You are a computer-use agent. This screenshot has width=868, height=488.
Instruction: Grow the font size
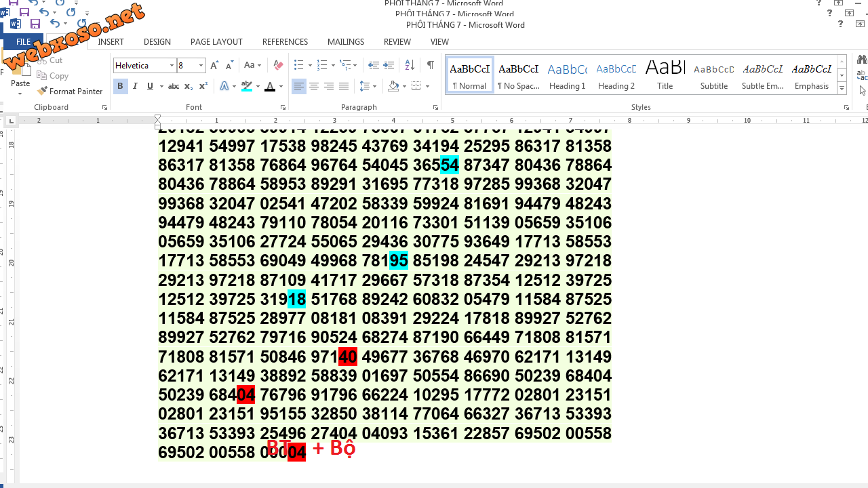[x=214, y=66]
